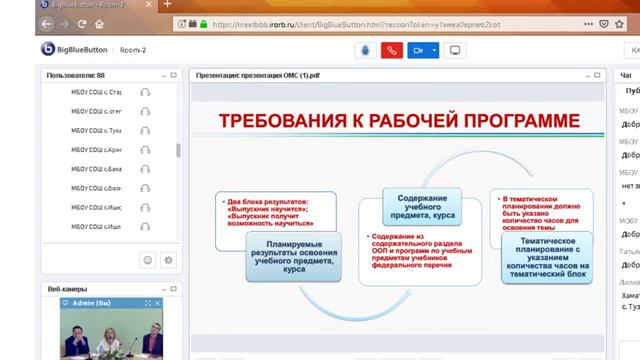640x360 pixels.
Task: Click headset icon for МБОУ СОШ с.Ваз
Action: click(x=145, y=188)
